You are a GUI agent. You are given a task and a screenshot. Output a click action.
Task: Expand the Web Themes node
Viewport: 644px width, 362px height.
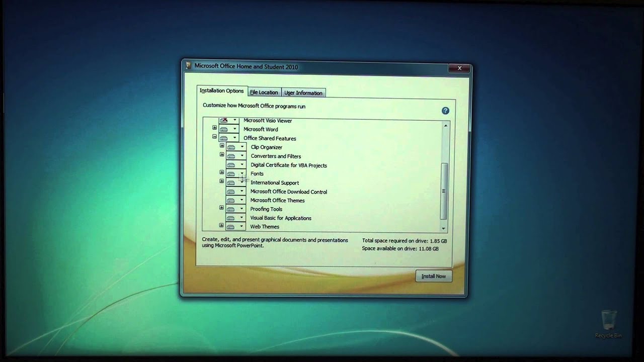(x=222, y=225)
